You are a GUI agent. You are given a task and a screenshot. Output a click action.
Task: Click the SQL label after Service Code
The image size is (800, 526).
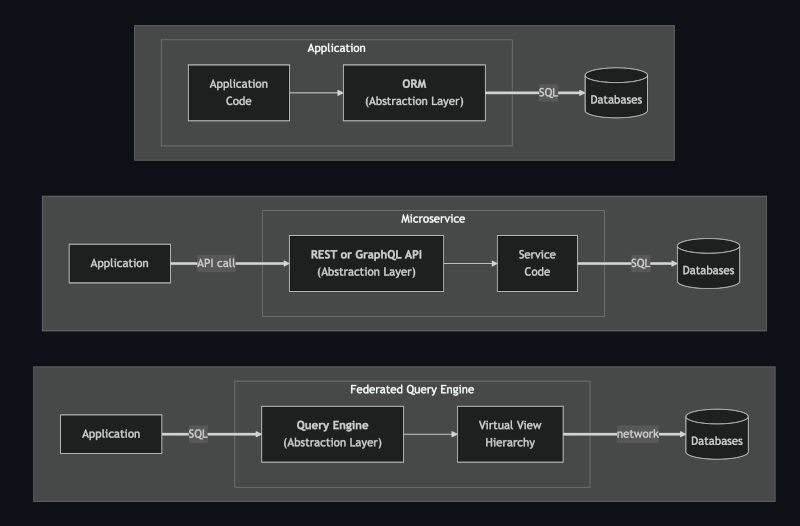click(x=640, y=263)
